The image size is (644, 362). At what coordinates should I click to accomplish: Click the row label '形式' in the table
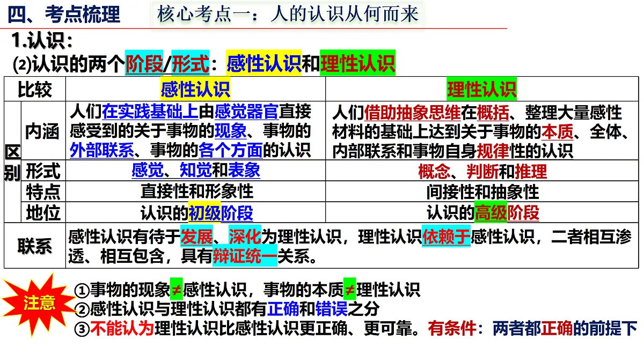point(43,171)
